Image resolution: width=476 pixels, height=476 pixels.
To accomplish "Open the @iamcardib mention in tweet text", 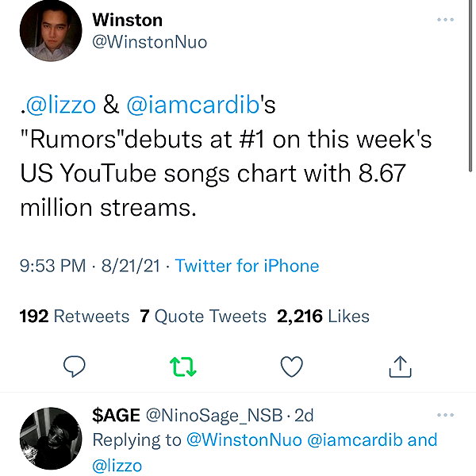I will (193, 105).
